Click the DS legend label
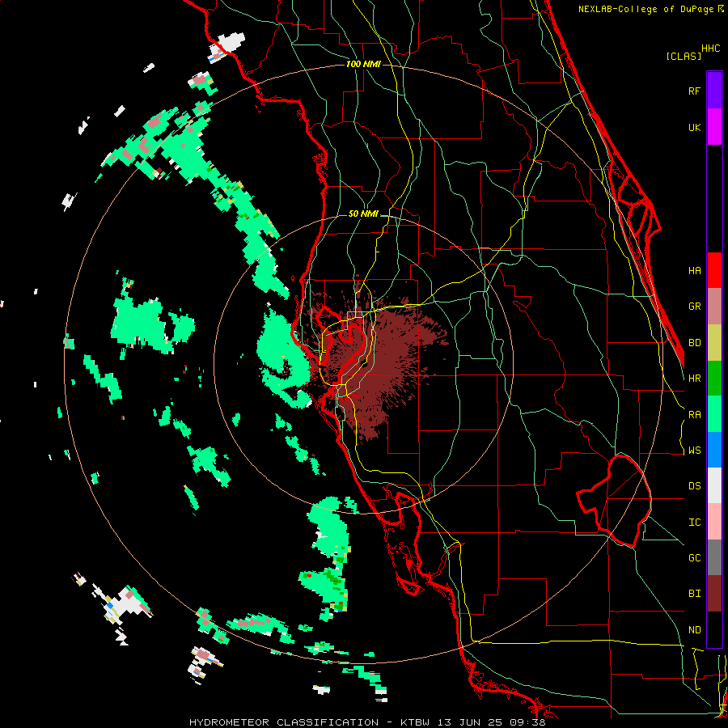The width and height of the screenshot is (728, 728). (694, 486)
